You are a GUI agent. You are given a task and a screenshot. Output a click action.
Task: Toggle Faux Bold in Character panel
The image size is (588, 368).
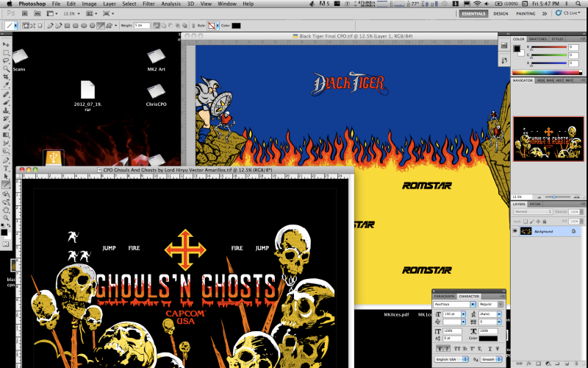(x=440, y=349)
